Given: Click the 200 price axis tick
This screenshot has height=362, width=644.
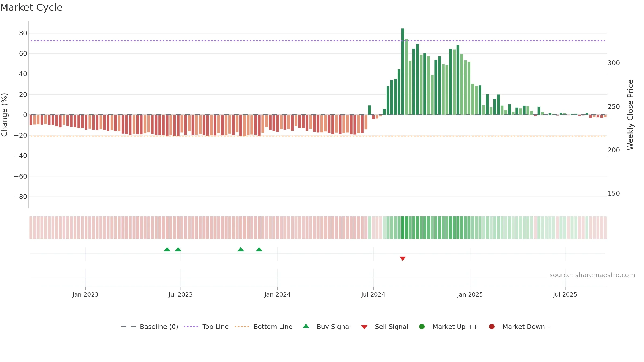Looking at the screenshot, I should point(614,150).
